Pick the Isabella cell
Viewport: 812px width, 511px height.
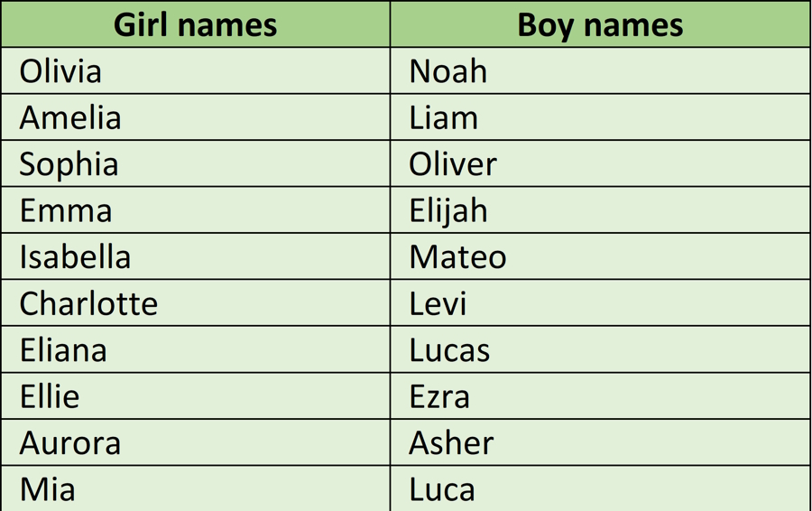(75, 257)
